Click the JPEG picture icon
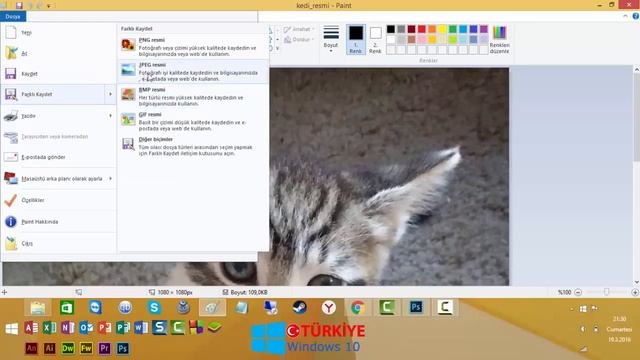This screenshot has height=360, width=640. point(128,69)
